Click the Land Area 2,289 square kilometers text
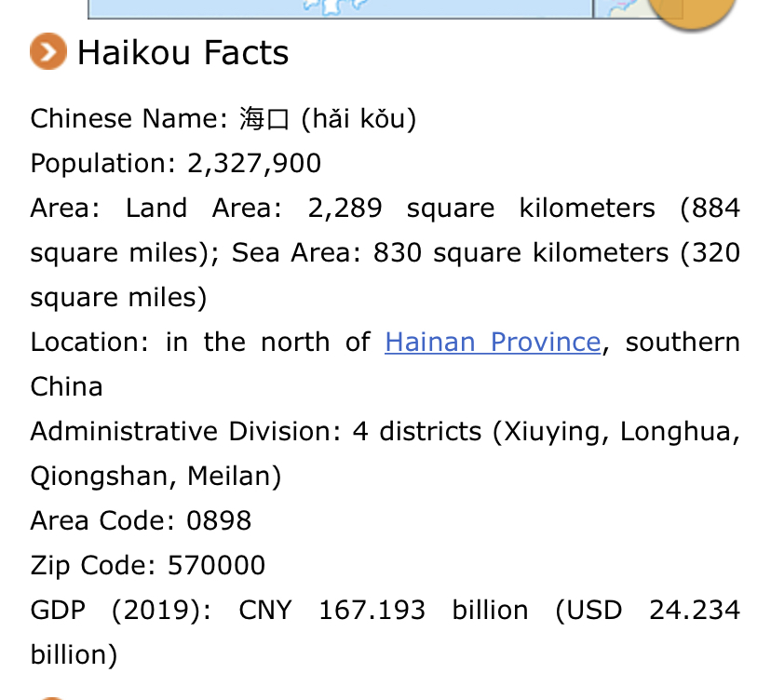The width and height of the screenshot is (771, 700). (390, 208)
